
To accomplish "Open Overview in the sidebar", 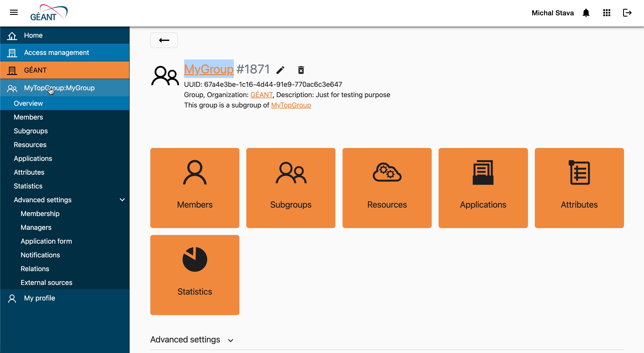I will point(65,103).
